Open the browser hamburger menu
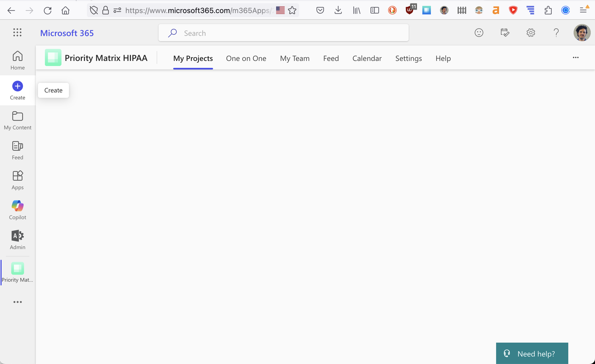Screen dimensions: 595x364 pyautogui.click(x=584, y=10)
